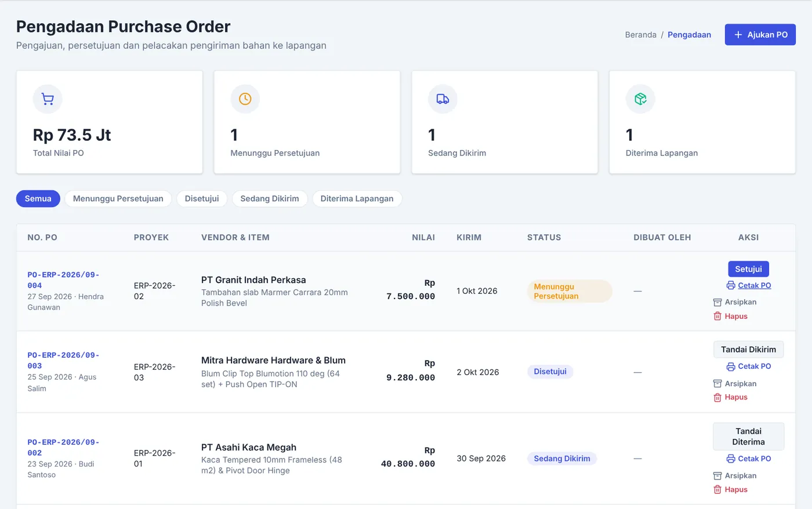Image resolution: width=812 pixels, height=509 pixels.
Task: Click Arsipkan for PT Asahi Kaca Megah order
Action: point(735,476)
